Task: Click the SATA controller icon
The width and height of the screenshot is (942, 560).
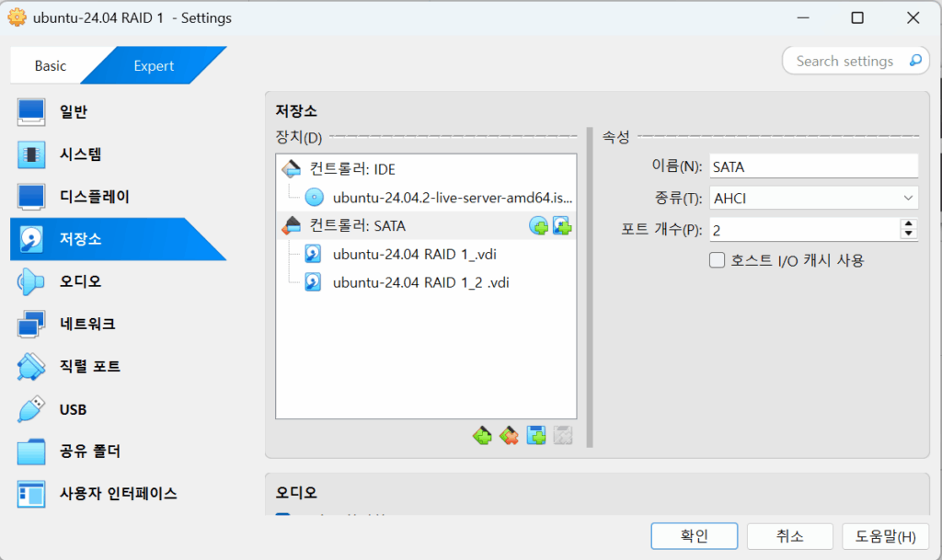Action: click(x=292, y=225)
